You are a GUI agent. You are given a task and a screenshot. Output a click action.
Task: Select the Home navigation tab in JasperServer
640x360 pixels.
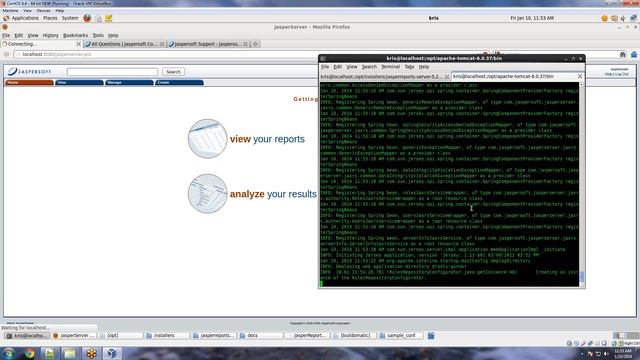tap(29, 82)
